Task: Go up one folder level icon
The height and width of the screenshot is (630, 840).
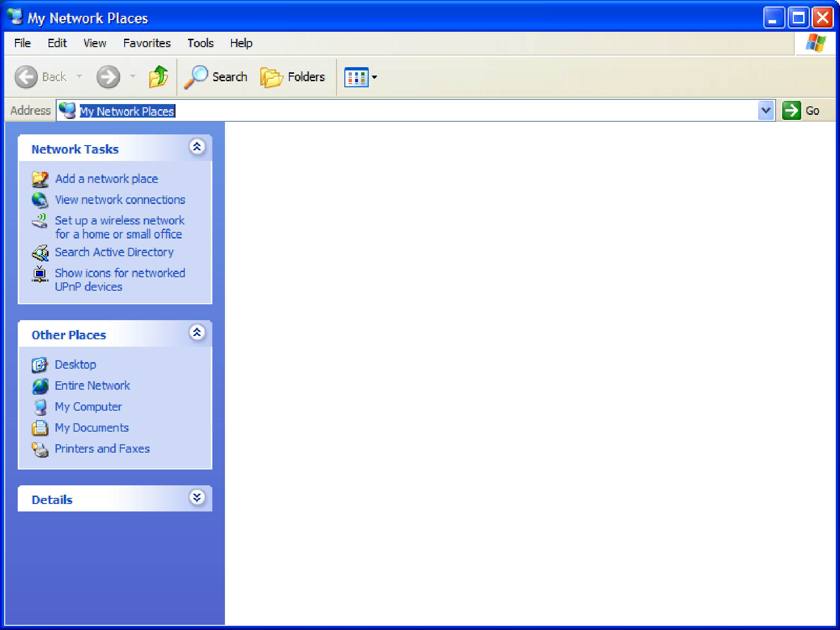Action: 158,77
